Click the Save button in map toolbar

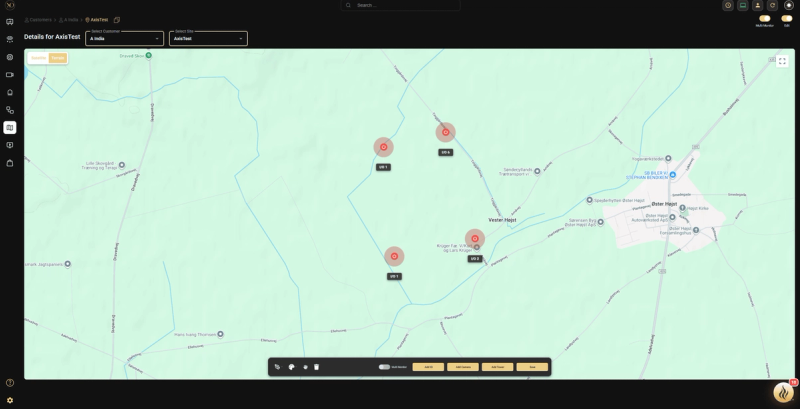click(532, 367)
